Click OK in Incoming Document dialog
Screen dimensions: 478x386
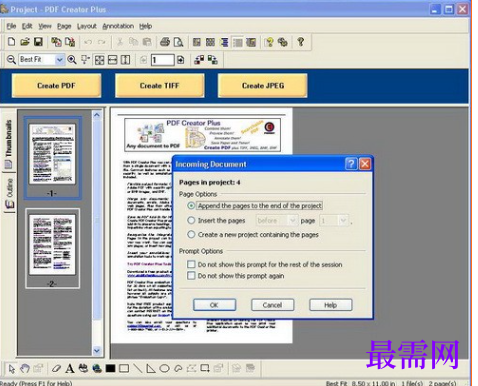[x=214, y=305]
